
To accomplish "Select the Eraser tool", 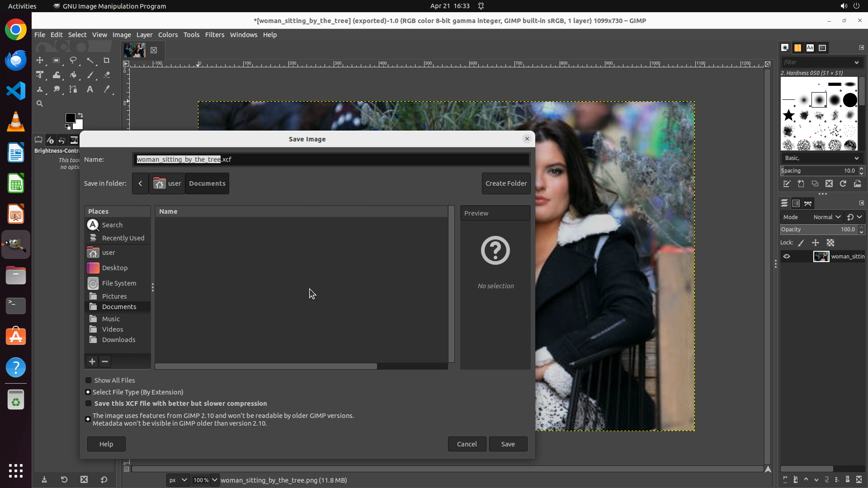I will [107, 75].
